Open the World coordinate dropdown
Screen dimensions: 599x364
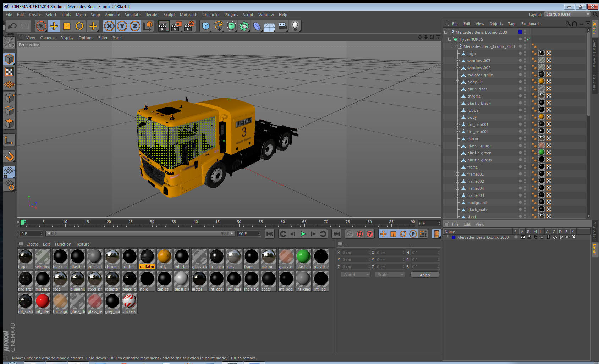tap(356, 275)
